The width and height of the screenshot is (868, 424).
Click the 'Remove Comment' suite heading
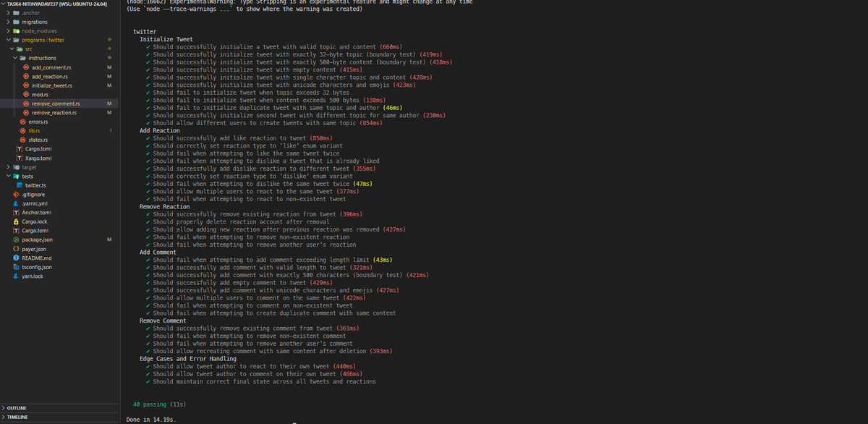coord(163,321)
